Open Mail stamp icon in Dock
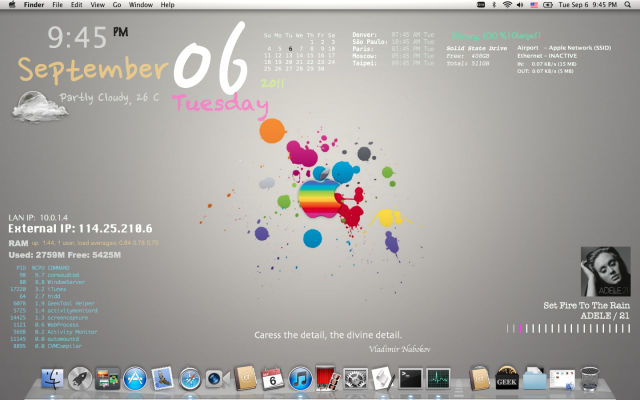 (x=162, y=378)
